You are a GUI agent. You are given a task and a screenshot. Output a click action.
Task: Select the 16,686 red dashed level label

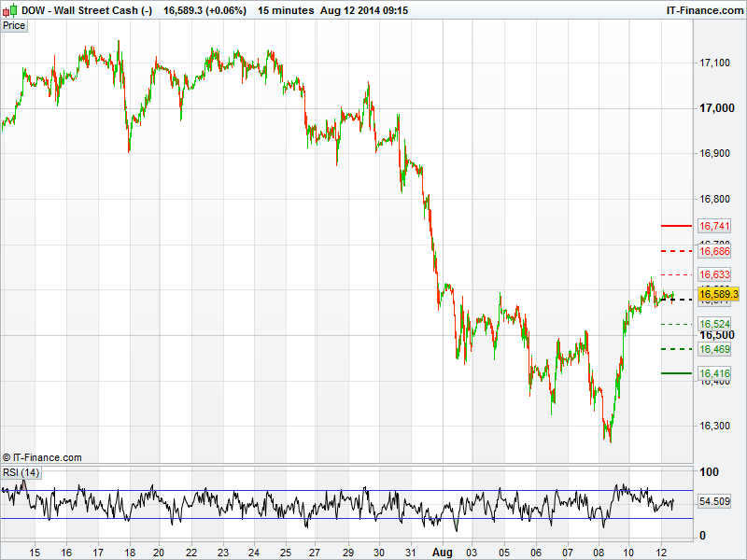(x=714, y=251)
